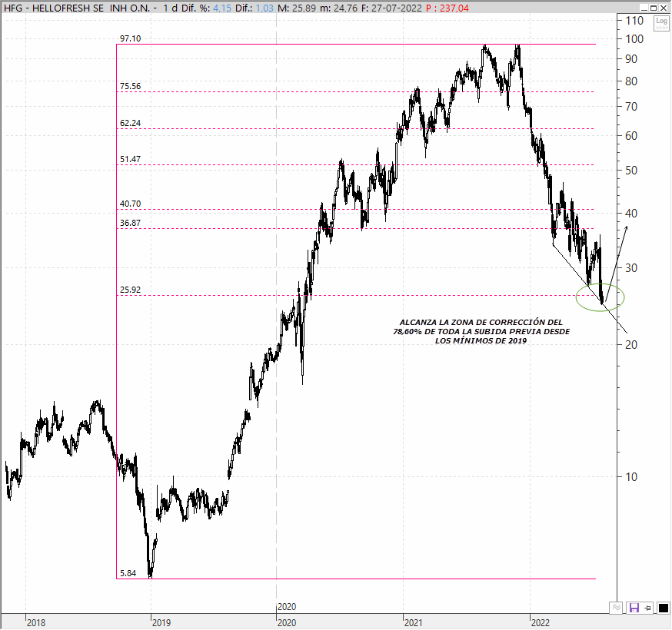
Task: Click the 30 price axis label
Action: [631, 267]
